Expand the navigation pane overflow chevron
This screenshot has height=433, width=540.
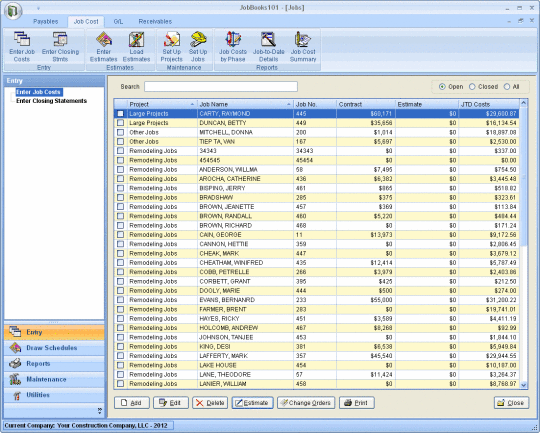pos(100,411)
